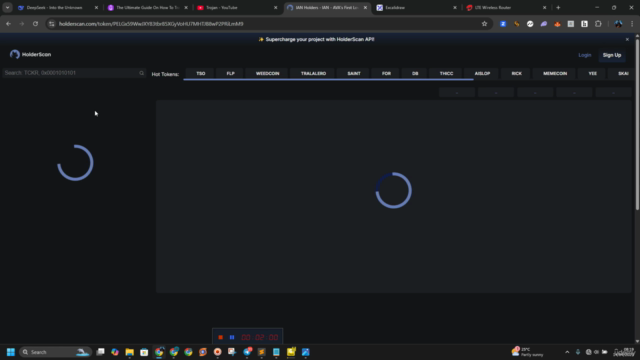Open the Login link
Screen dimensions: 640x360
(584, 55)
